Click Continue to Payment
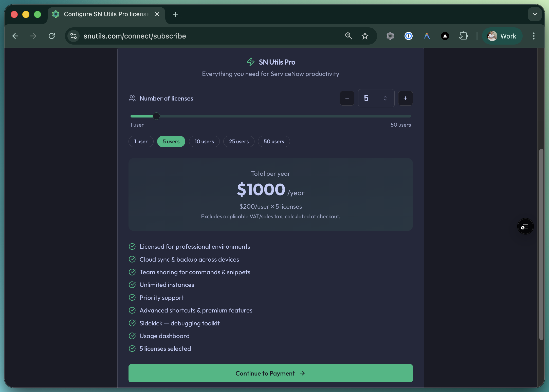This screenshot has width=549, height=392. point(270,373)
